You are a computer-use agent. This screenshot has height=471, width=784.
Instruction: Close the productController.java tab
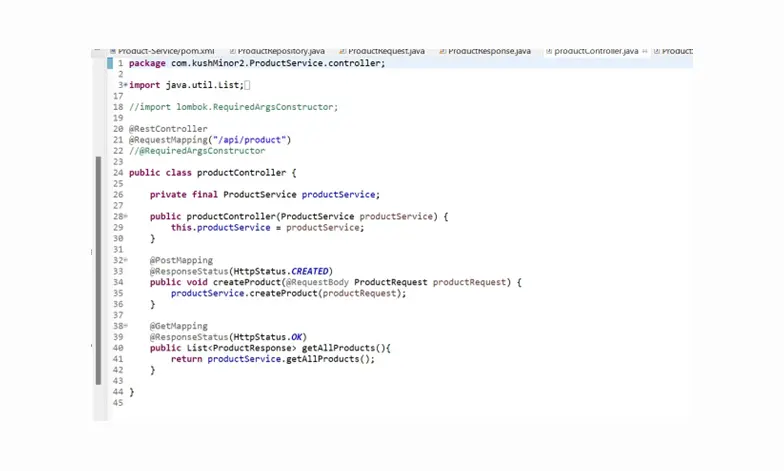point(645,51)
